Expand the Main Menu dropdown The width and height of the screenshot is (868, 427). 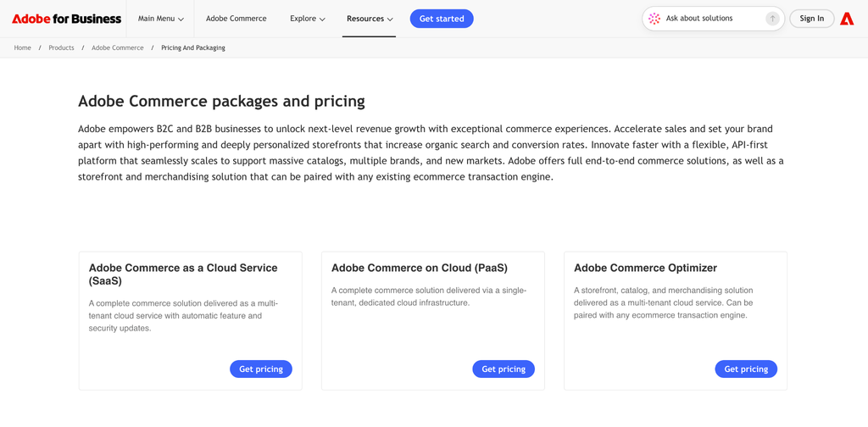(160, 19)
